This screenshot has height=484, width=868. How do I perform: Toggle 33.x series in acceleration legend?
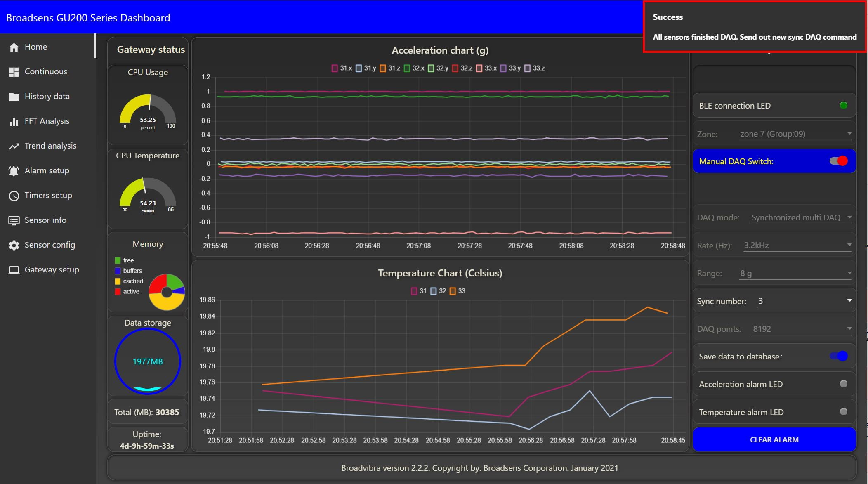point(486,68)
